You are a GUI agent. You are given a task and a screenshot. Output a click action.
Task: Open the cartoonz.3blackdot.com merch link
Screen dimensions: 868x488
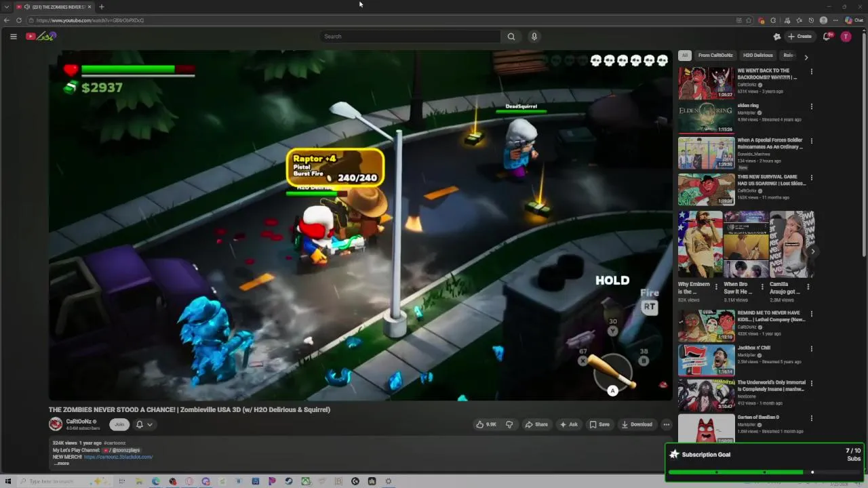[x=118, y=457]
